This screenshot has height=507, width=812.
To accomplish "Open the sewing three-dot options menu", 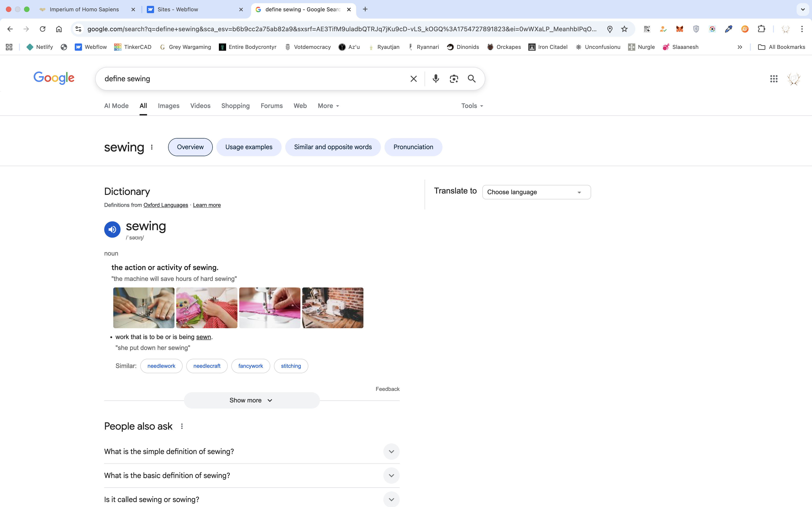I will 152,147.
